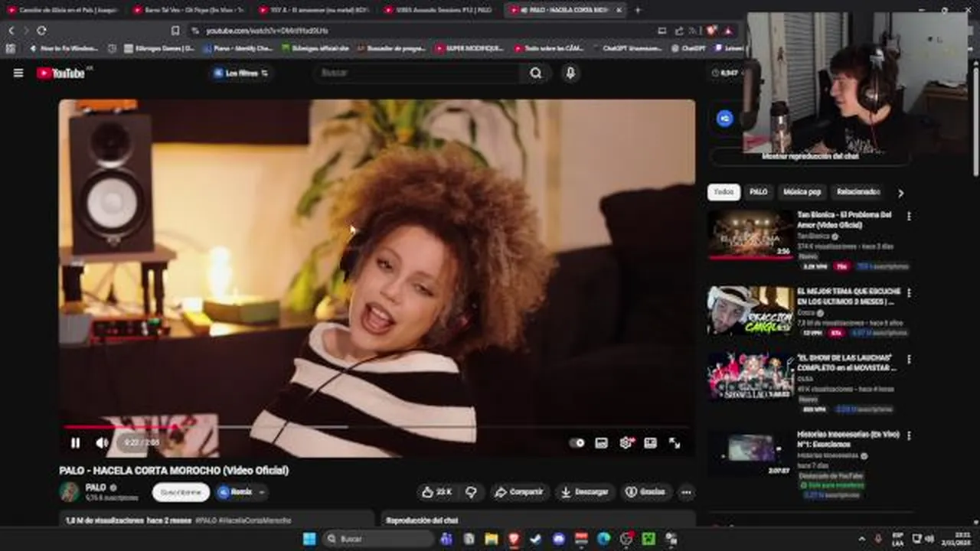Click the YouTube search magnifier button
Image resolution: width=980 pixels, height=551 pixels.
536,73
